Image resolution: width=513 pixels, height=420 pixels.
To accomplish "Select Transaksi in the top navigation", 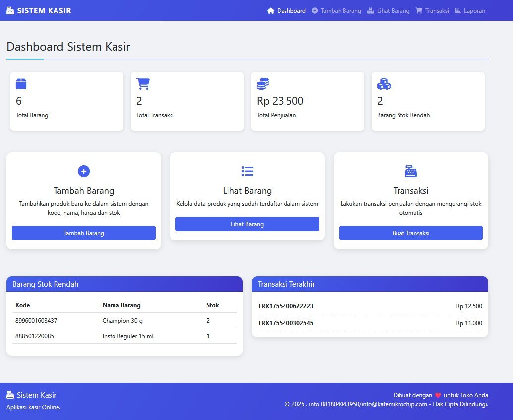I will click(x=432, y=11).
